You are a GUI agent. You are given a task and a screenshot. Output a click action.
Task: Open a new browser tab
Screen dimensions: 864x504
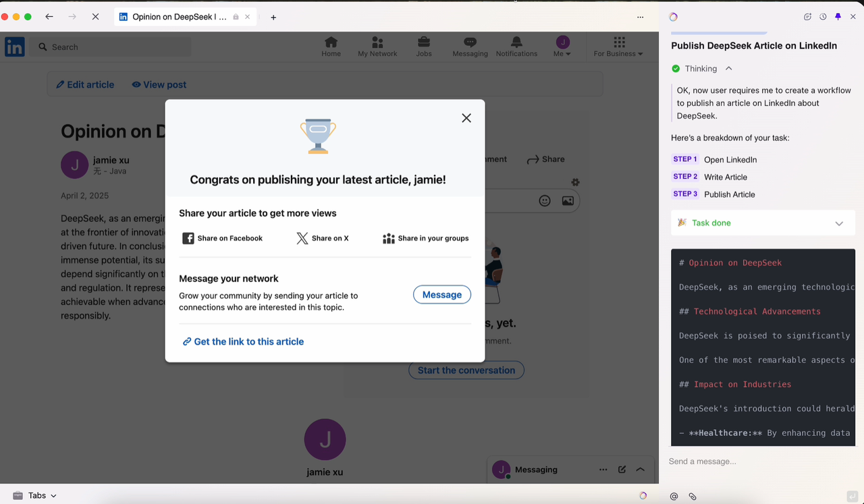(x=273, y=18)
